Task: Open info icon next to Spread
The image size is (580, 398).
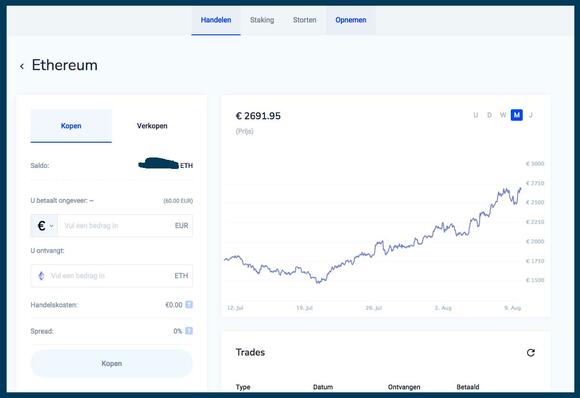Action: [x=189, y=331]
